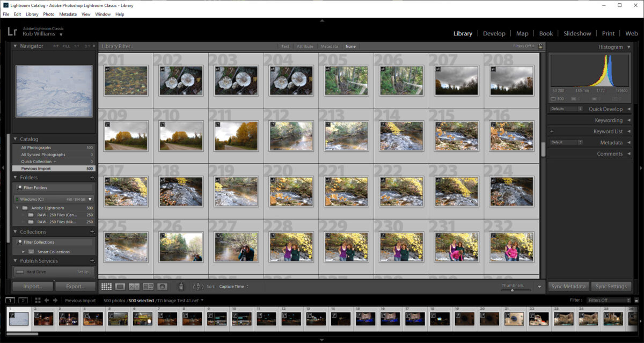Switch to Grid view in toolbar
This screenshot has height=343, width=644.
click(106, 287)
